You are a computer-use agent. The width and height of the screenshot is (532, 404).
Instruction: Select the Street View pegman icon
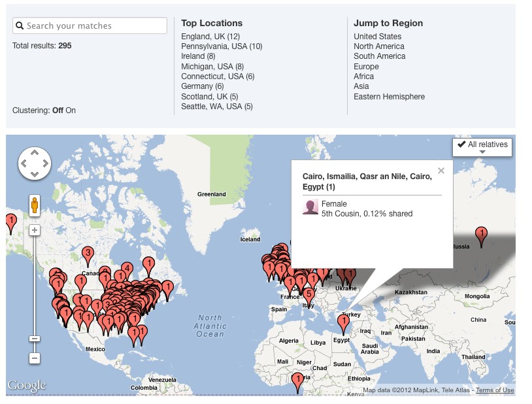pos(33,206)
